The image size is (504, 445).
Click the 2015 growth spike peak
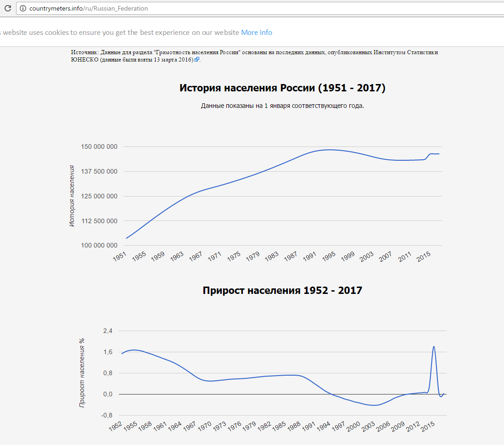pos(434,347)
